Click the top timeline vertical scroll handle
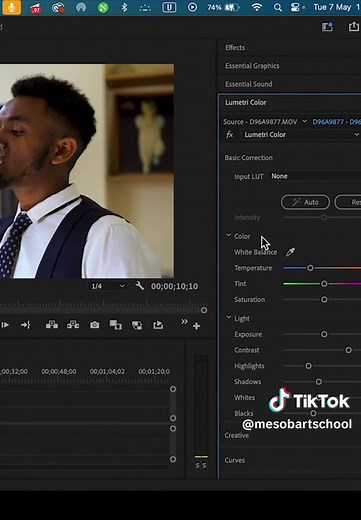 (x=173, y=389)
